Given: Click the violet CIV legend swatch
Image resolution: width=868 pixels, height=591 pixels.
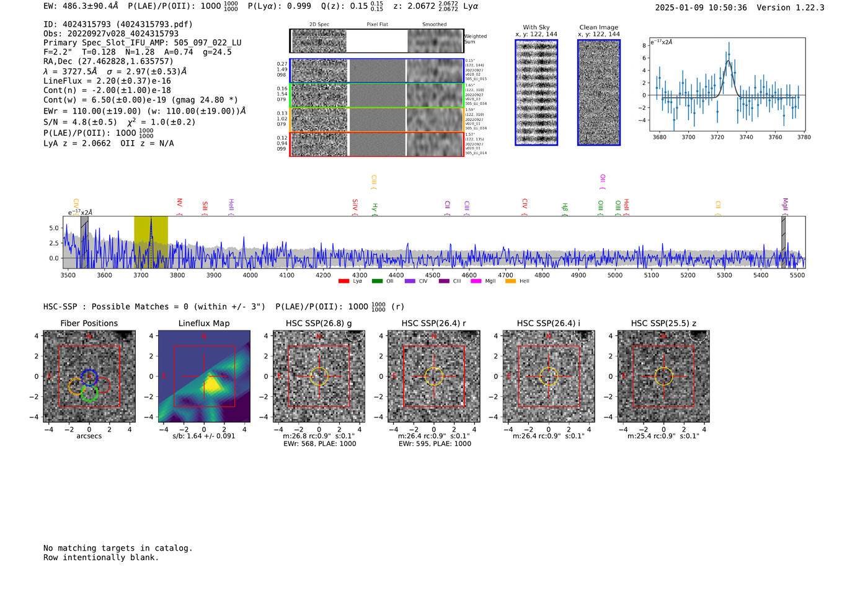Looking at the screenshot, I should (410, 282).
